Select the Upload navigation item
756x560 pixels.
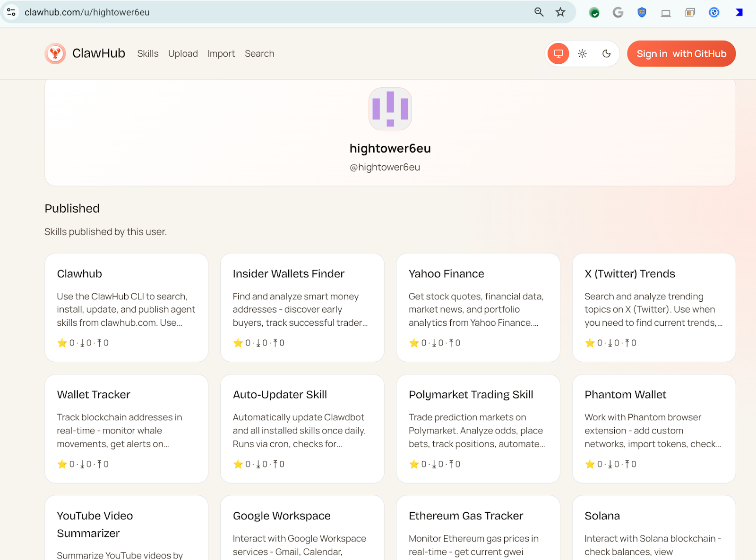point(183,53)
